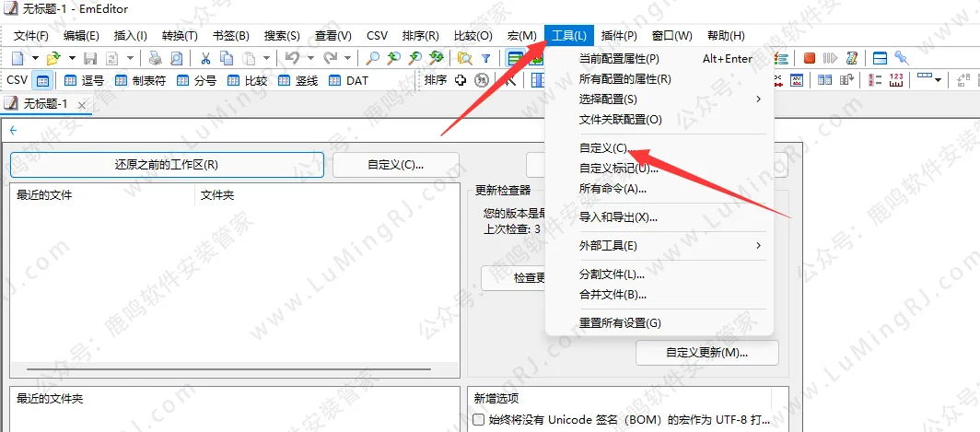Image resolution: width=980 pixels, height=432 pixels.
Task: Choose 分割文件(L)... menu item
Action: click(x=659, y=274)
